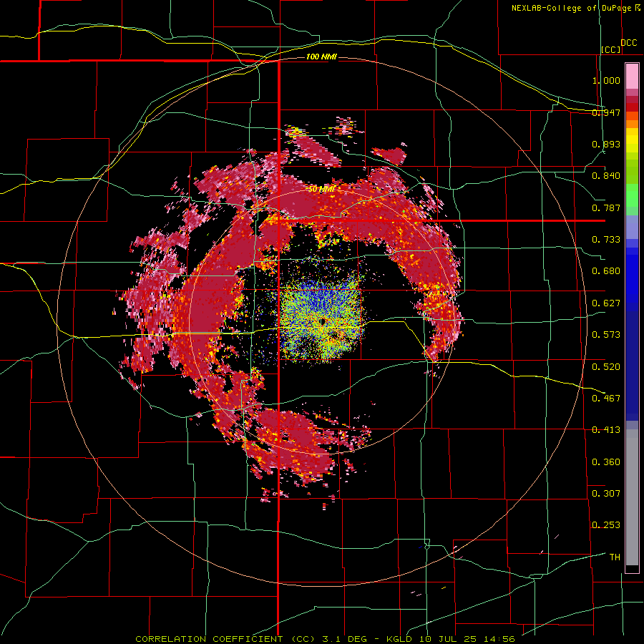The image size is (644, 644).
Task: Select the 0.253 legend value
Action: pyautogui.click(x=606, y=525)
